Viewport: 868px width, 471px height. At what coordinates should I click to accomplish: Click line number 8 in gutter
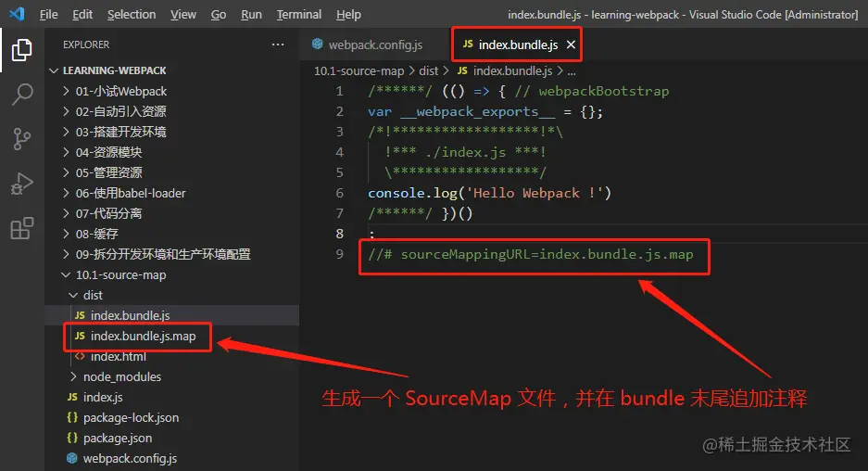point(339,234)
